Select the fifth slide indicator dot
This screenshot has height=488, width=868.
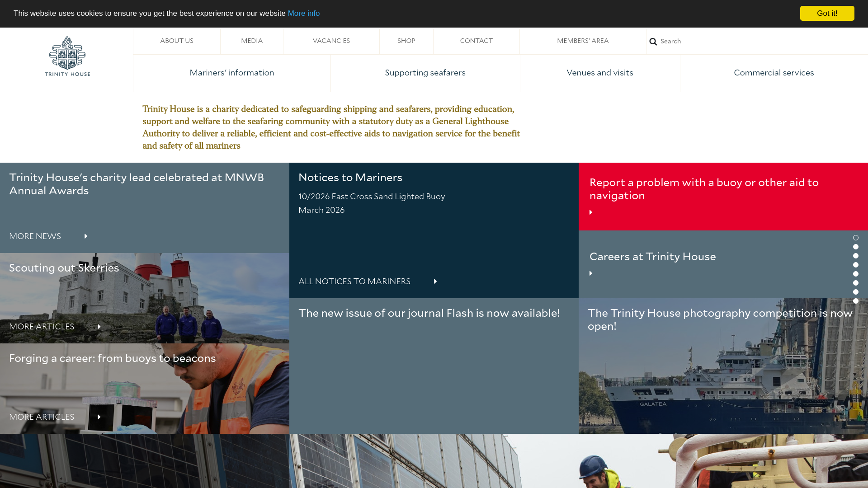click(856, 274)
